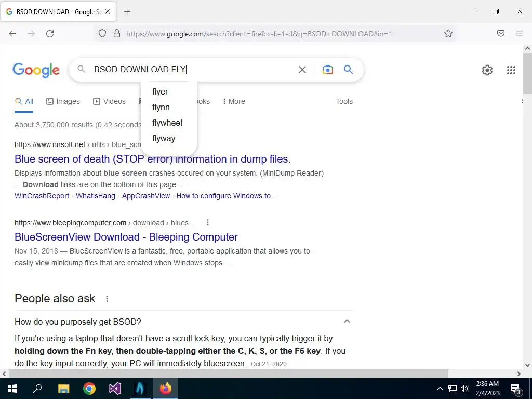This screenshot has width=532, height=399.
Task: Go back to the previous page
Action: pos(12,33)
